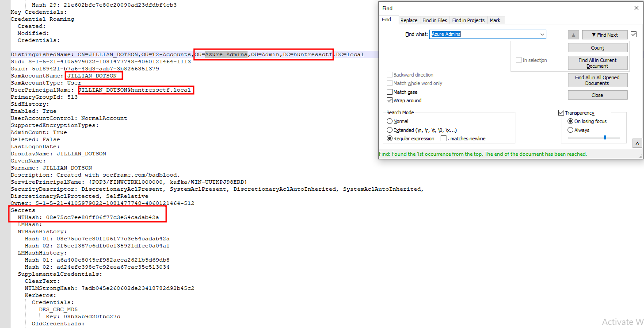Switch to the Replace tab
644x328 pixels.
click(x=409, y=20)
